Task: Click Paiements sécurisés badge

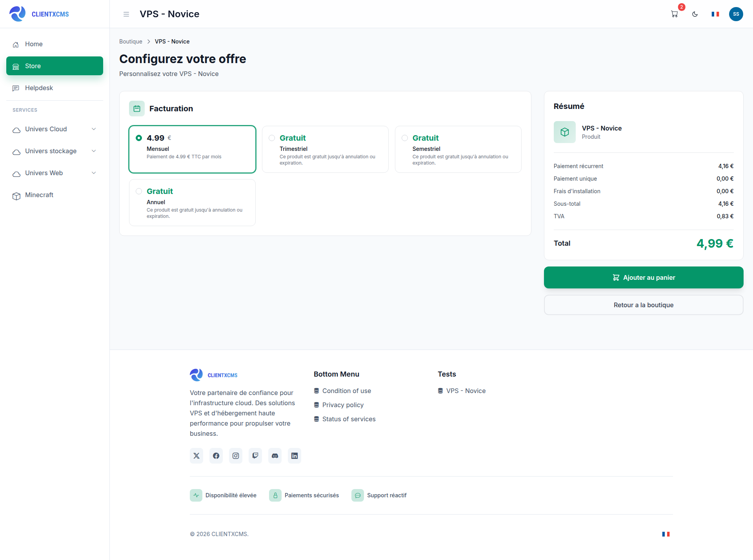Action: click(304, 495)
